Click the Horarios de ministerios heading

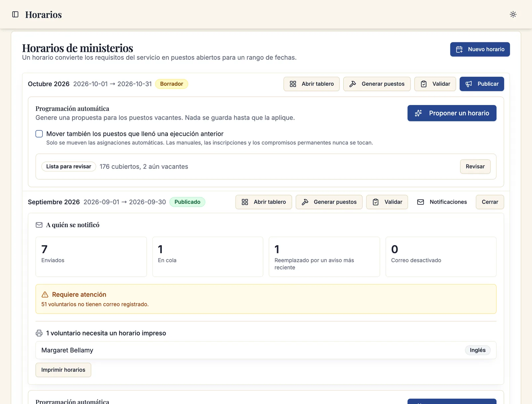click(77, 48)
